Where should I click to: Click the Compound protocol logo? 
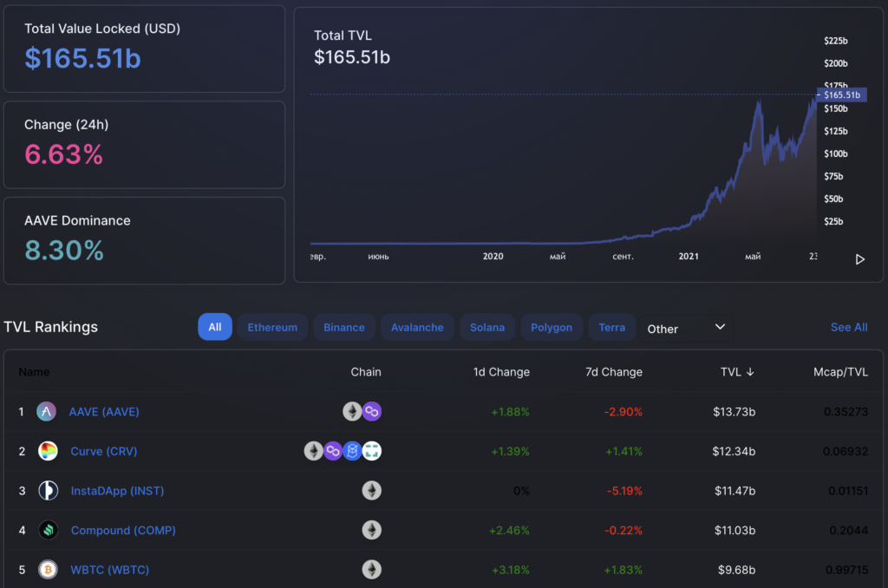[x=46, y=530]
